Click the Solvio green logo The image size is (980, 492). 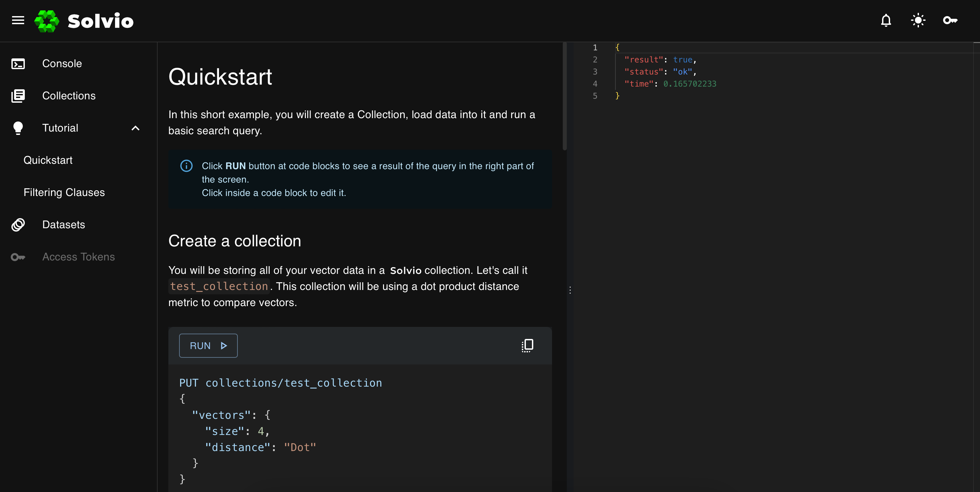46,21
